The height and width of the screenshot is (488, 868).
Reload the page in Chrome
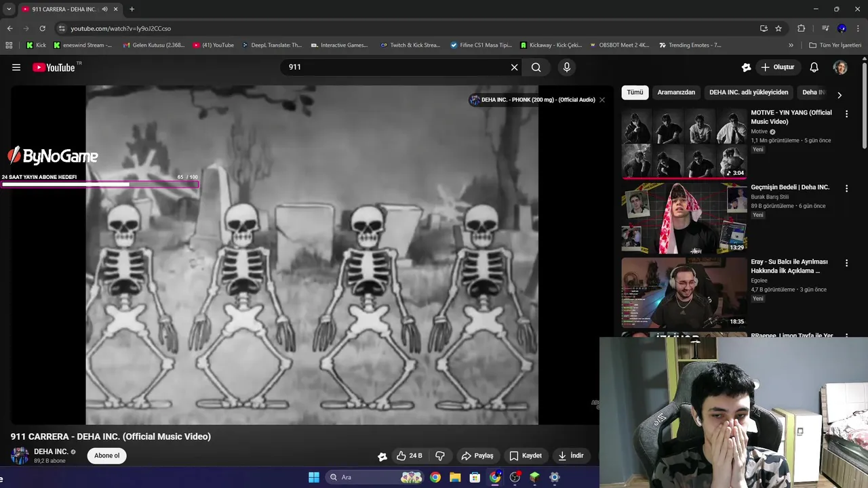point(42,28)
